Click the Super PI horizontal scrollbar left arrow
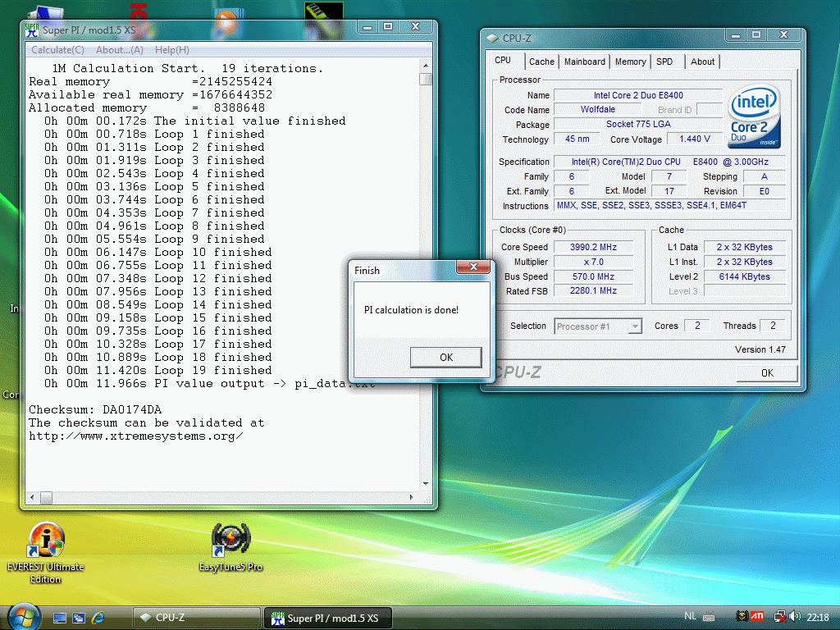Image resolution: width=840 pixels, height=630 pixels. [32, 498]
